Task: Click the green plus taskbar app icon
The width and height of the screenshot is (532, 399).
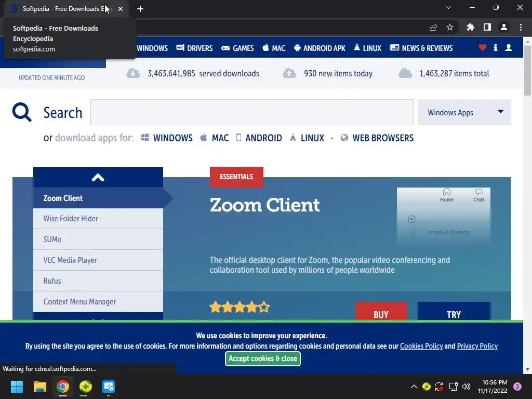Action: 86,387
